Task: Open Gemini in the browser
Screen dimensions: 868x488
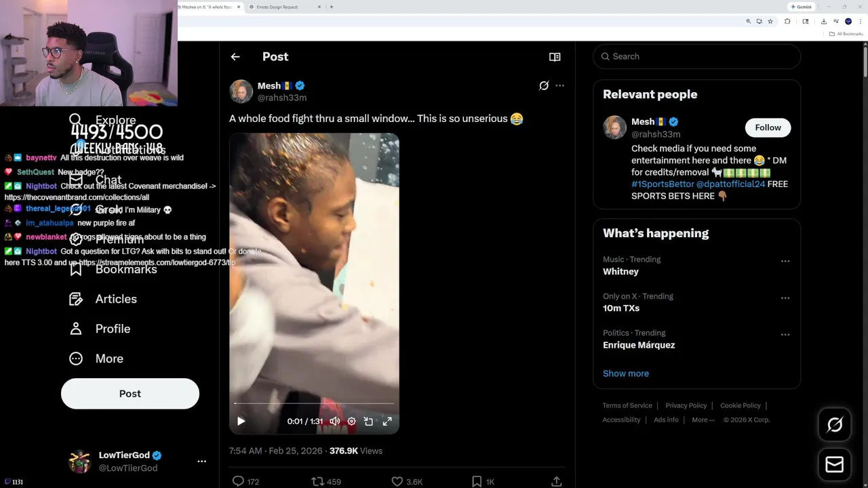Action: pos(801,7)
